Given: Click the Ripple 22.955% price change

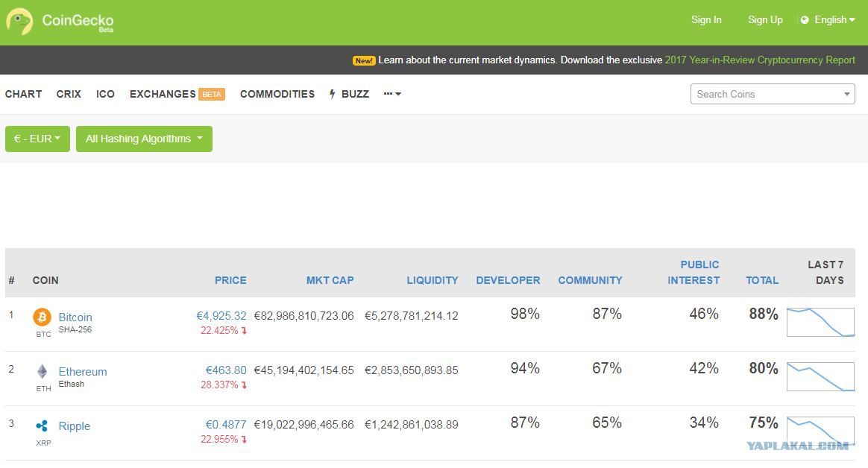Looking at the screenshot, I should pos(223,439).
